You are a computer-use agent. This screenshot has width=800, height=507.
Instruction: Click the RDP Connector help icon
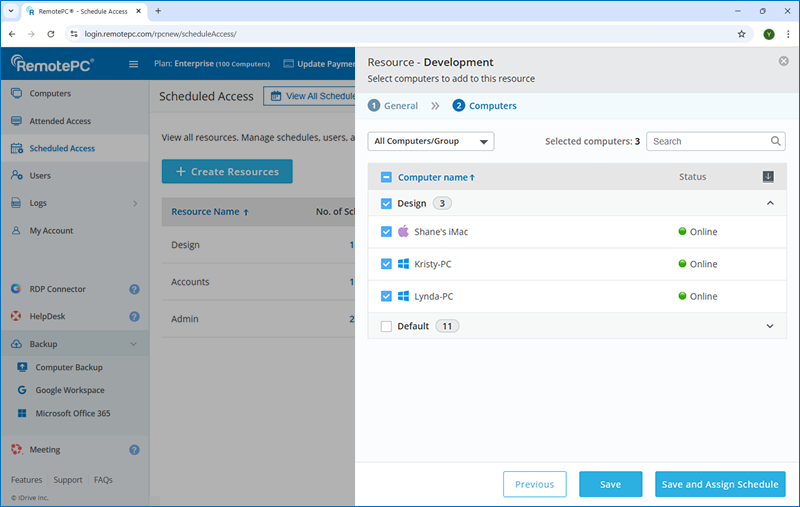(x=134, y=289)
